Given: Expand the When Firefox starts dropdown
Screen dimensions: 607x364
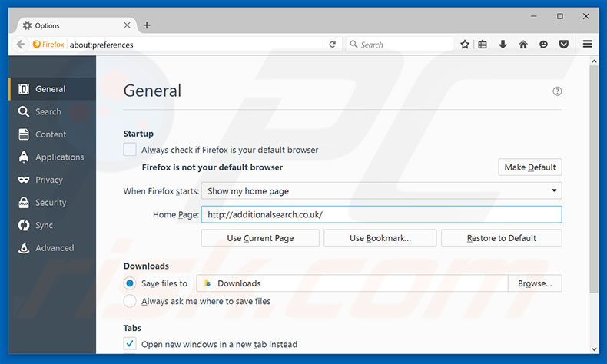Looking at the screenshot, I should (x=381, y=190).
